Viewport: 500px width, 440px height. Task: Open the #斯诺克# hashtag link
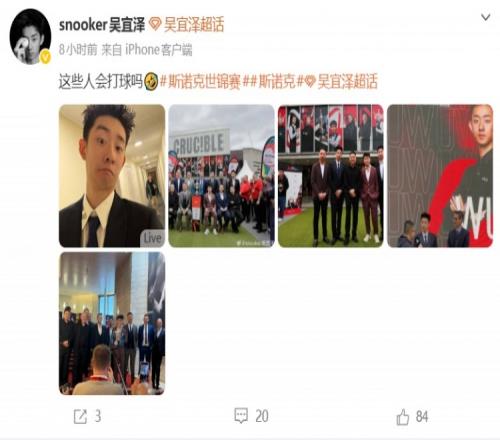273,82
